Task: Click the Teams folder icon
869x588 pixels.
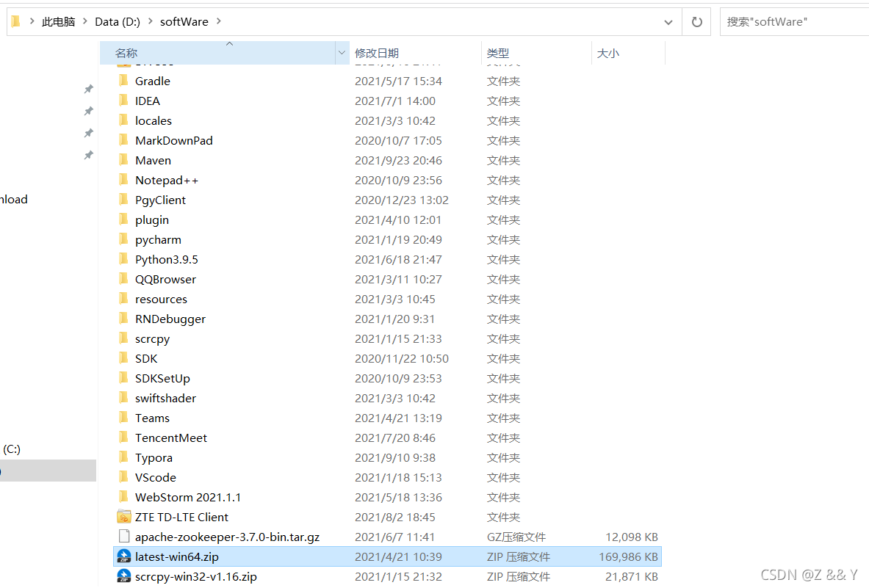Action: click(x=123, y=418)
